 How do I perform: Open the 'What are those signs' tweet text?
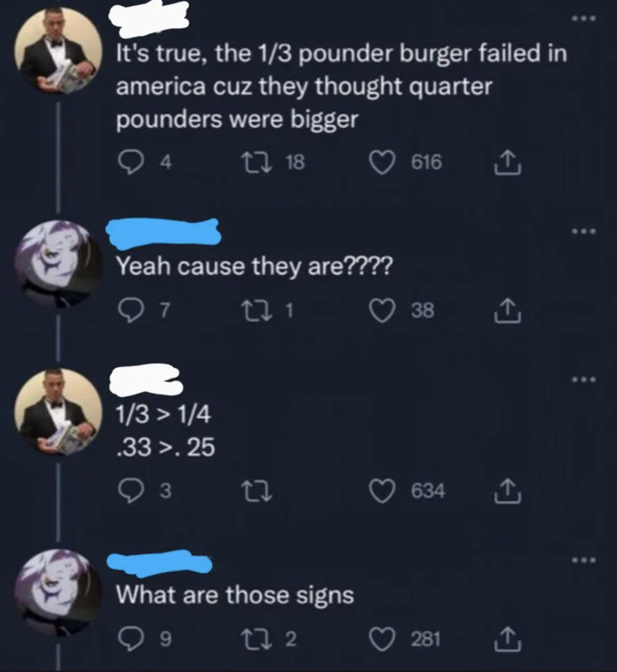(235, 595)
